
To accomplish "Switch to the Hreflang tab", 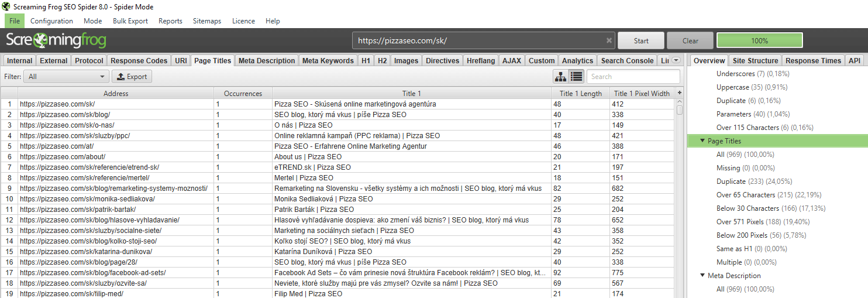I will (481, 60).
